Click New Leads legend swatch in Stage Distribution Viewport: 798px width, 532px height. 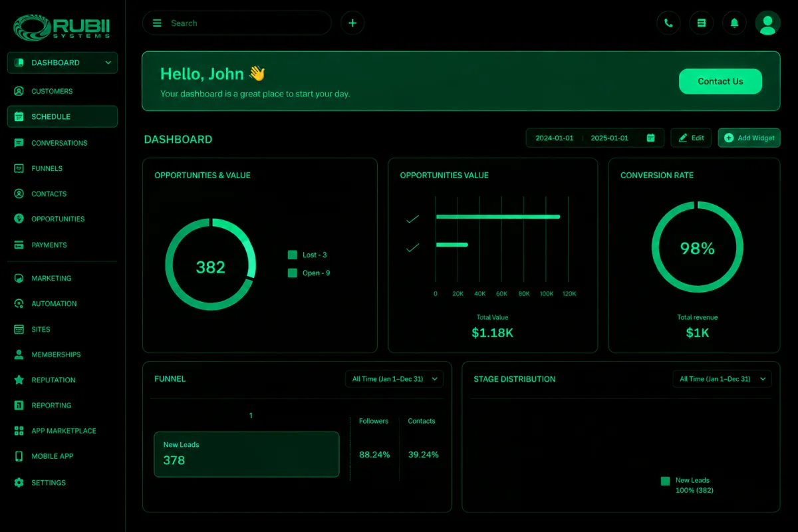point(665,481)
